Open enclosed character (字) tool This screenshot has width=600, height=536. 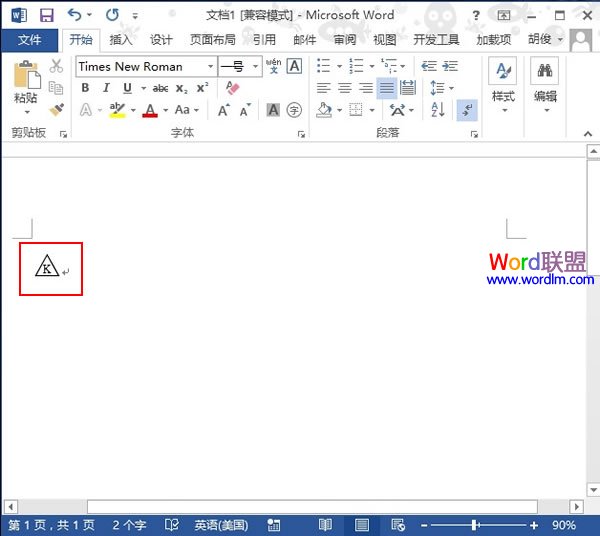click(294, 110)
